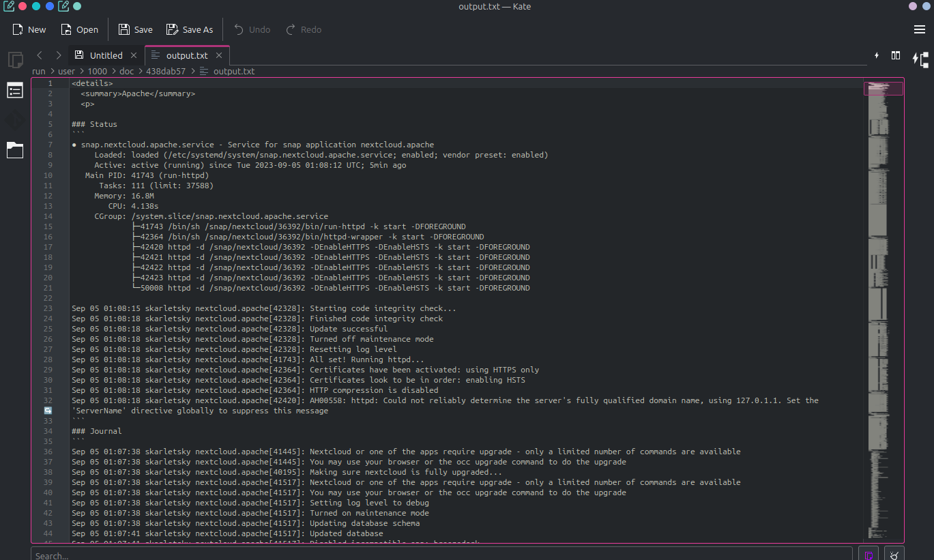
Task: Open the Filesystem Browser panel
Action: (x=15, y=150)
